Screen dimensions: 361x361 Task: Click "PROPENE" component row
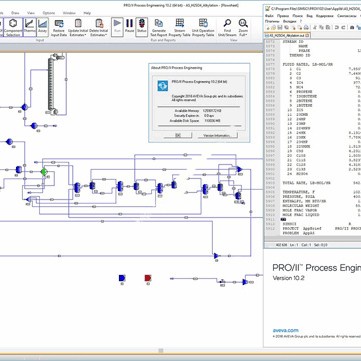[x=303, y=92]
